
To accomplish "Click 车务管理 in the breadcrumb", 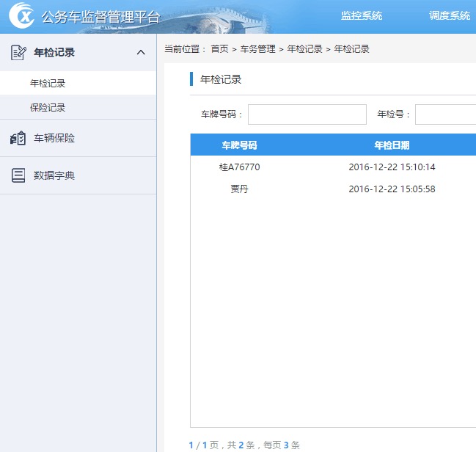I will [257, 49].
